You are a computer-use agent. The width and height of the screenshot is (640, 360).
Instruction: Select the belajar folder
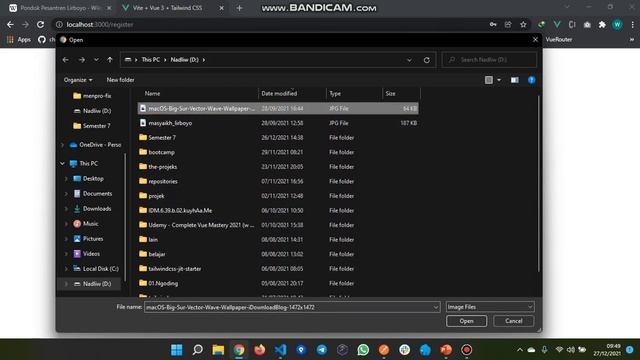(x=278, y=254)
